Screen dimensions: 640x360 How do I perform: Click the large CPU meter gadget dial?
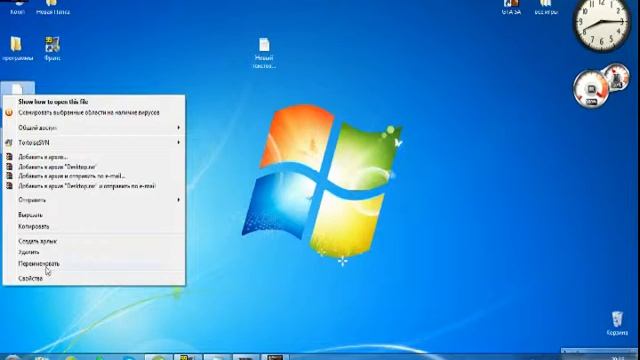591,89
